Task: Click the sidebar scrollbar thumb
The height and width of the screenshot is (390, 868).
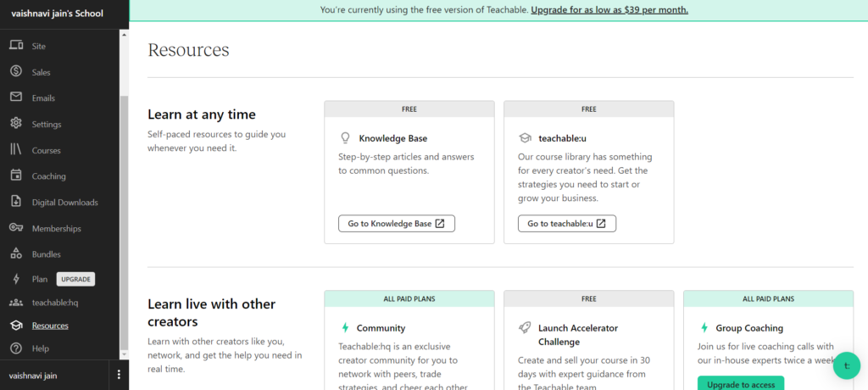Action: click(x=124, y=221)
